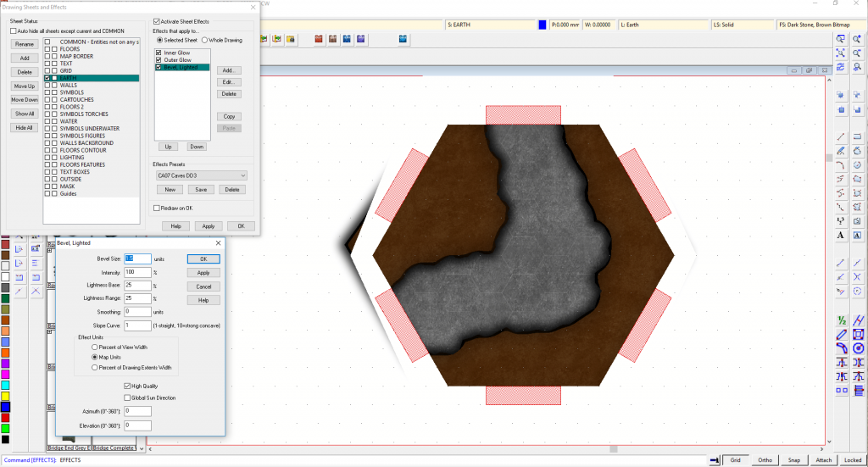Click the Edit... effect button

(x=229, y=82)
